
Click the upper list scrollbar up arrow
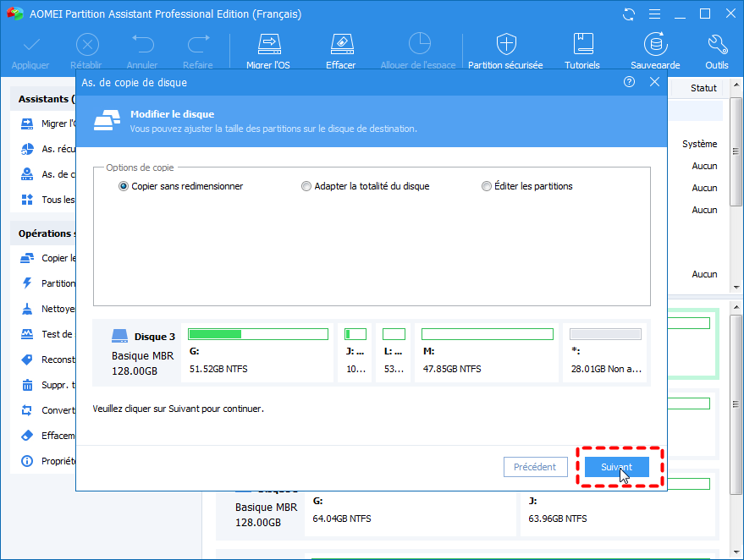(x=736, y=85)
